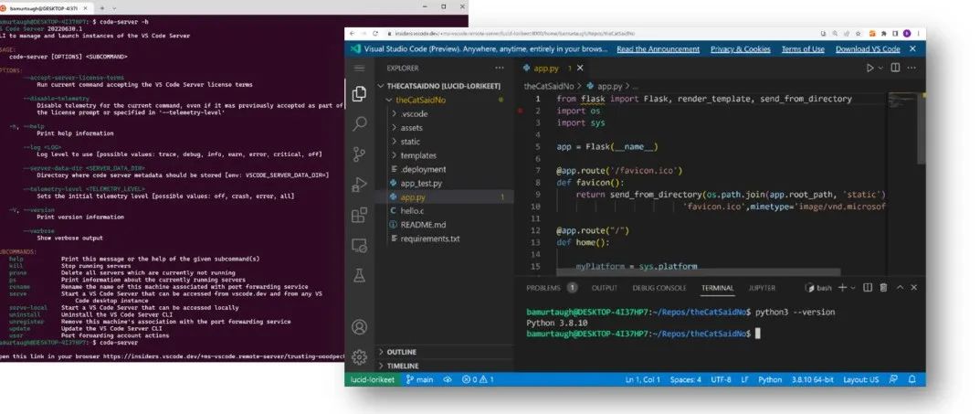Open the Privacy & Cookies link
Image resolution: width=980 pixels, height=414 pixels.
[741, 48]
